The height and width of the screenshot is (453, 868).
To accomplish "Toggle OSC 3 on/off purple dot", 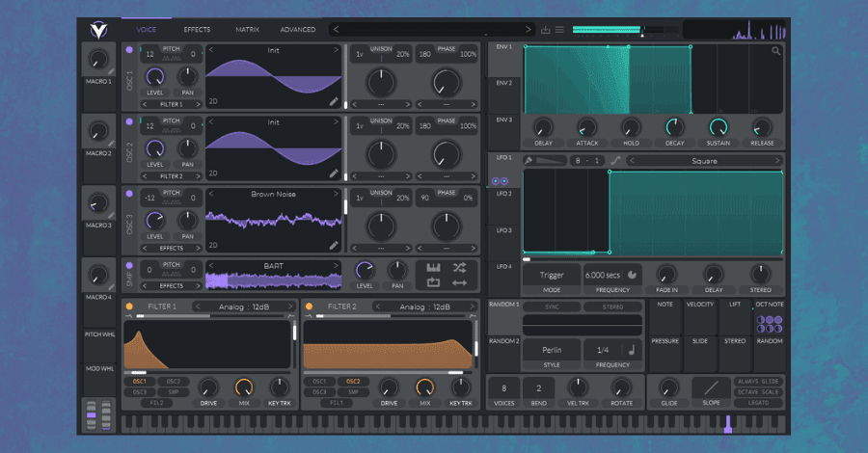I will [129, 194].
